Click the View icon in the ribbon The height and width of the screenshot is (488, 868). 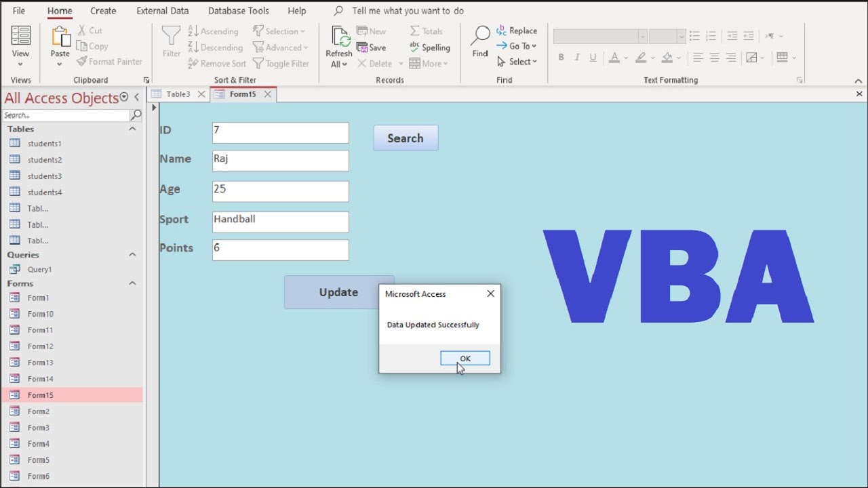pyautogui.click(x=20, y=37)
